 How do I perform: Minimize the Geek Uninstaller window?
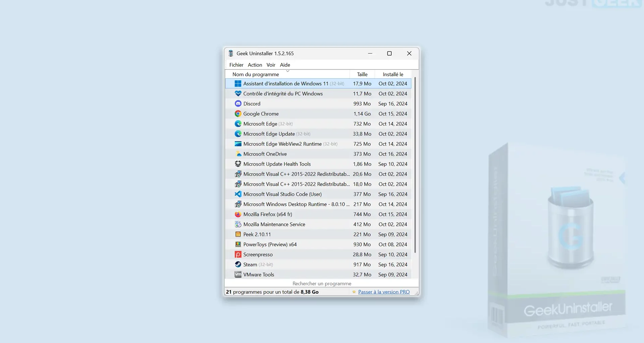pyautogui.click(x=370, y=53)
